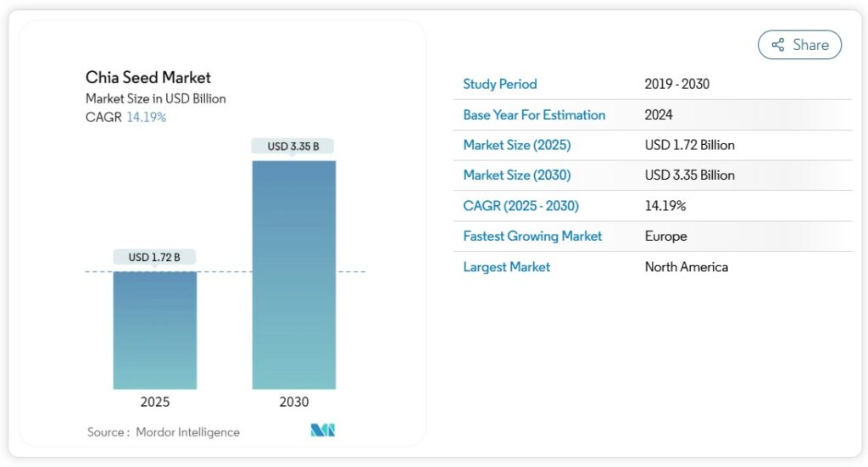Click the Chia Seed Market chart title
868x467 pixels.
[x=148, y=78]
